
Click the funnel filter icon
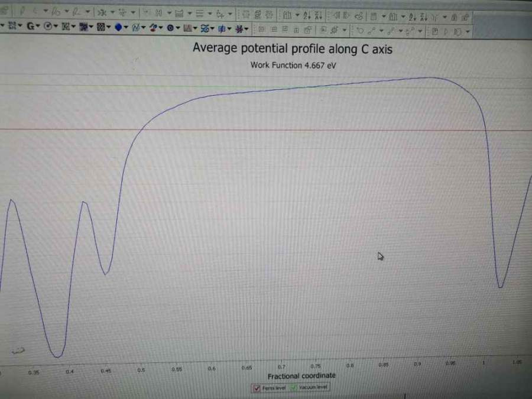(x=435, y=17)
